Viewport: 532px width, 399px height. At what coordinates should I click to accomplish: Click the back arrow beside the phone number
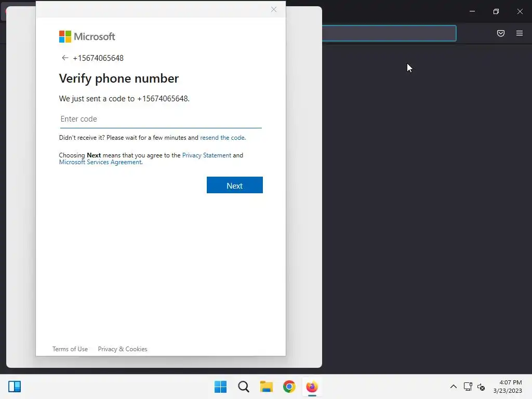point(65,58)
